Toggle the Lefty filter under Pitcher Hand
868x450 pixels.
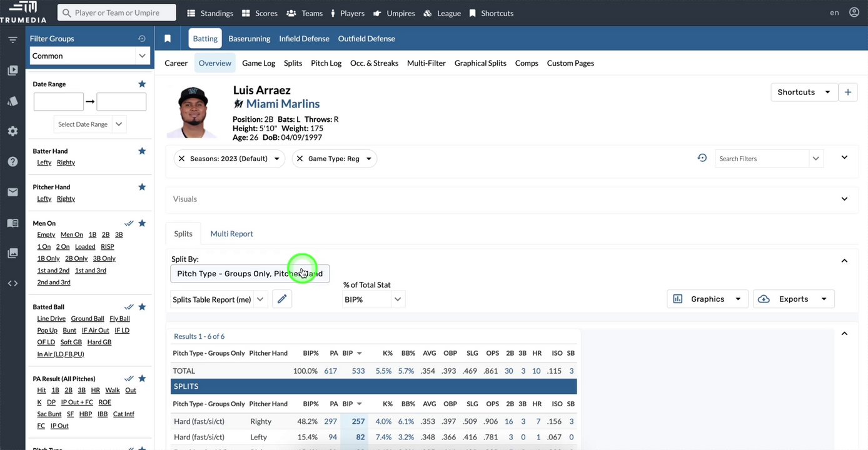tap(44, 199)
